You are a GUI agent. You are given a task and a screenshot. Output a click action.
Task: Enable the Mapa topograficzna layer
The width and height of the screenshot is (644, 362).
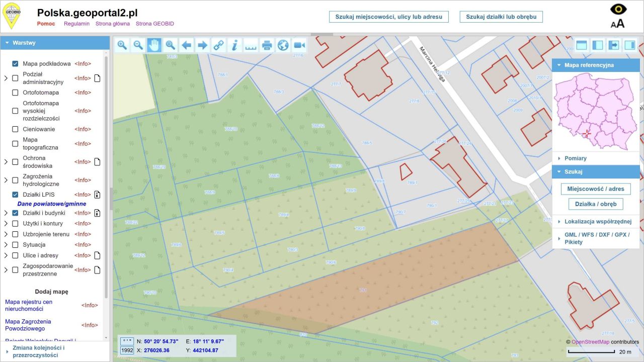pos(15,144)
